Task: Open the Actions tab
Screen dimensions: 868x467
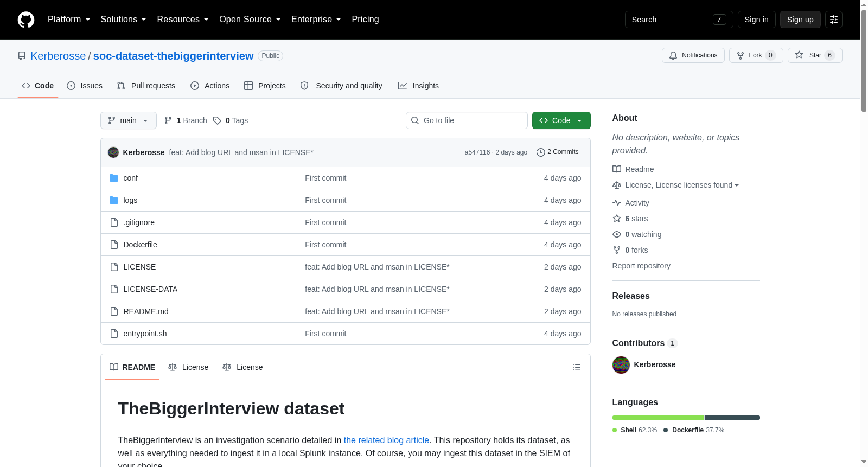Action: [210, 86]
